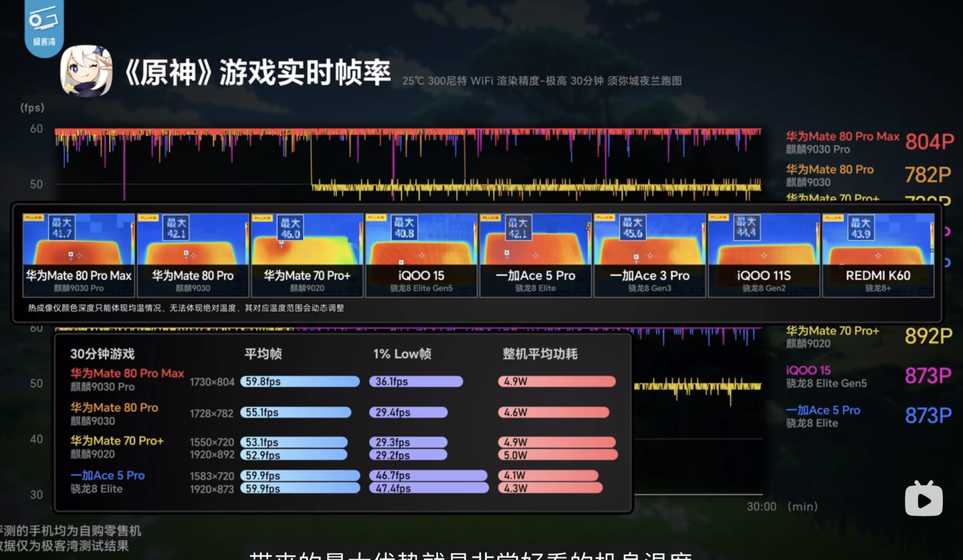Click the 30:00 time axis label
The height and width of the screenshot is (560, 963).
coord(762,507)
